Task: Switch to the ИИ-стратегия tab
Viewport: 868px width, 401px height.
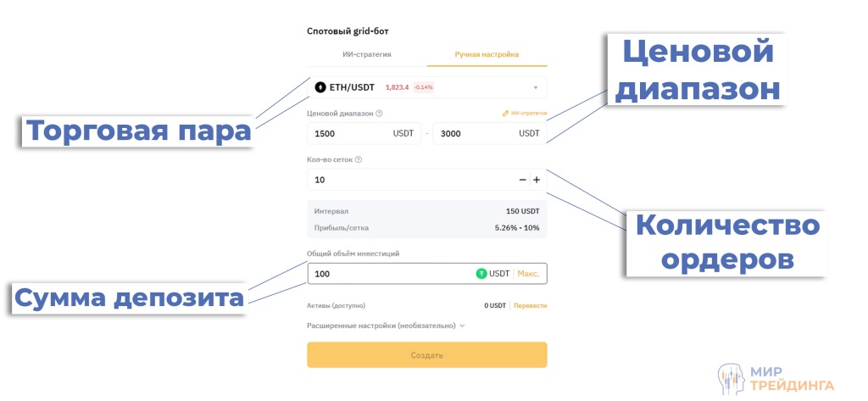Action: 367,55
